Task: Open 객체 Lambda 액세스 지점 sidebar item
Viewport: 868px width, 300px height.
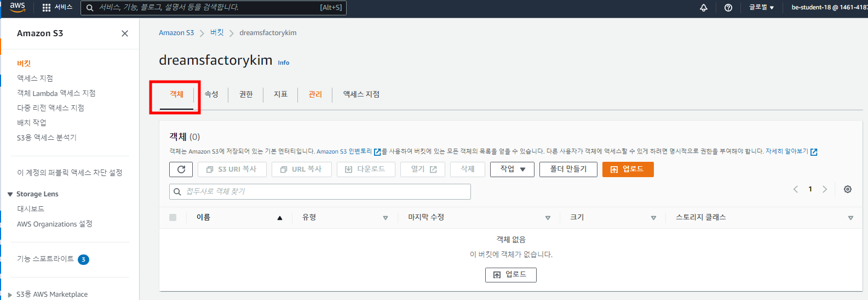Action: coord(56,93)
